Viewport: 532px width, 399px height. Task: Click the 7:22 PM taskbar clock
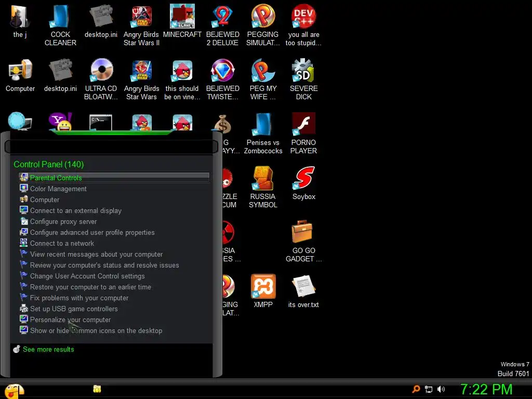coord(486,389)
